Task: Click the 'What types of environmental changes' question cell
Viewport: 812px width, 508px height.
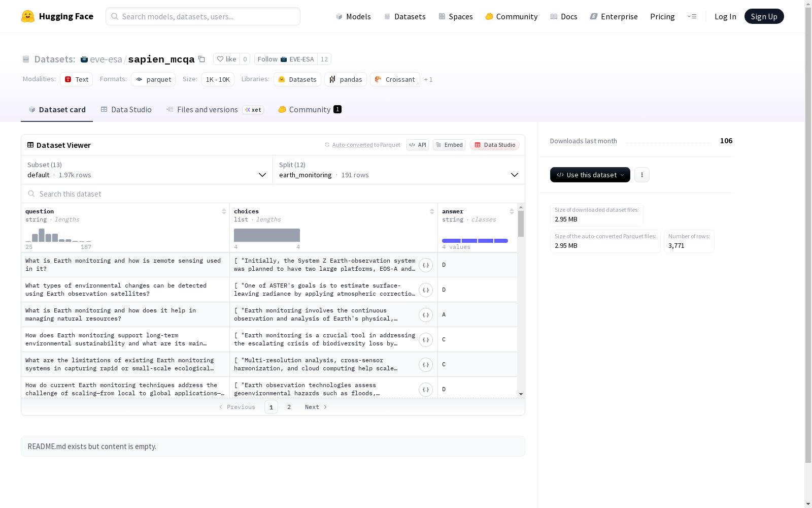Action: 125,290
